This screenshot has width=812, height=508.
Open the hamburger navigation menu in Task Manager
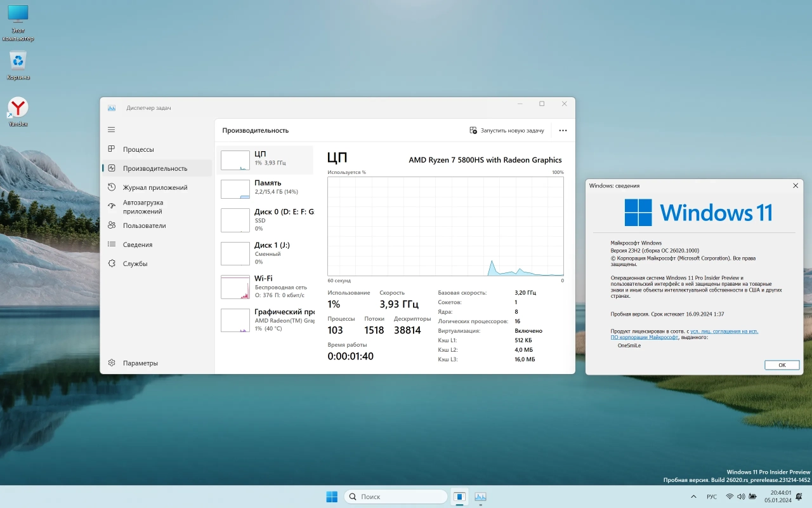[112, 130]
